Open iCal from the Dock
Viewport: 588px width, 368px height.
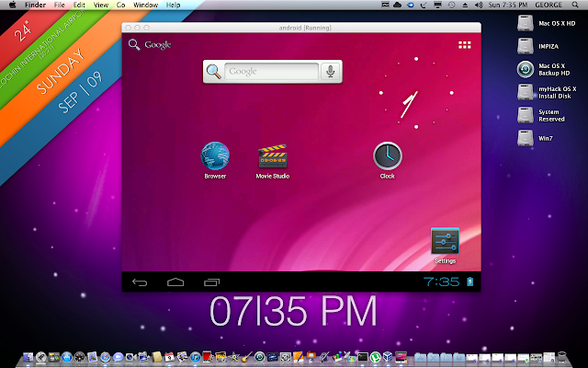169,357
